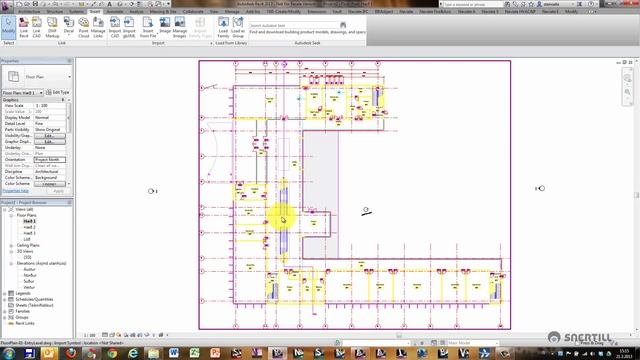Open Internet Explorer from taskbar
This screenshot has height=360, width=640.
133,353
